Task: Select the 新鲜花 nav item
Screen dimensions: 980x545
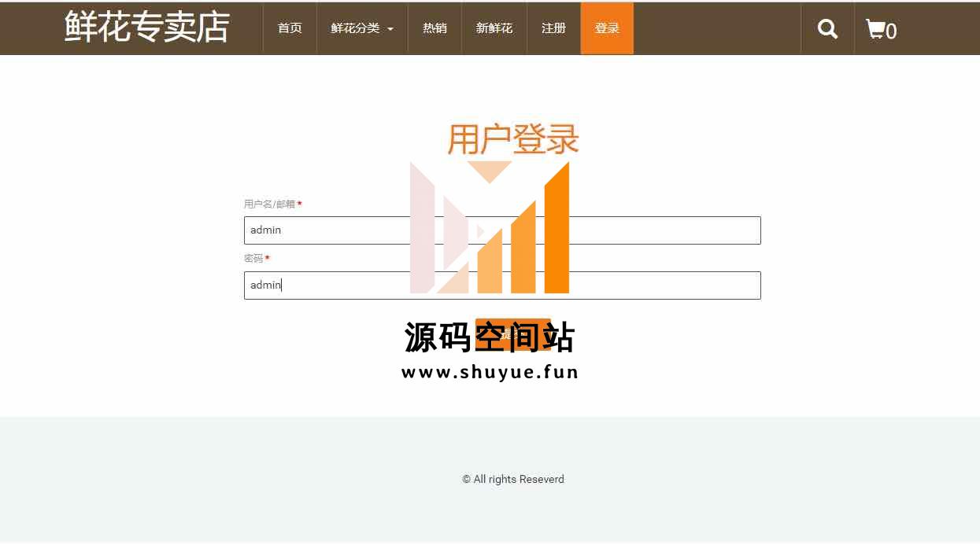Action: pos(494,28)
